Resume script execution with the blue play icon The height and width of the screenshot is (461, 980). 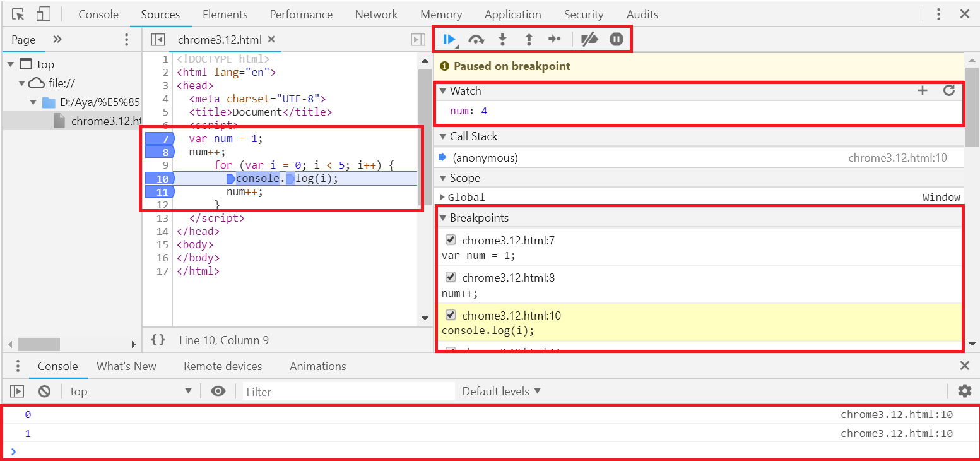449,40
